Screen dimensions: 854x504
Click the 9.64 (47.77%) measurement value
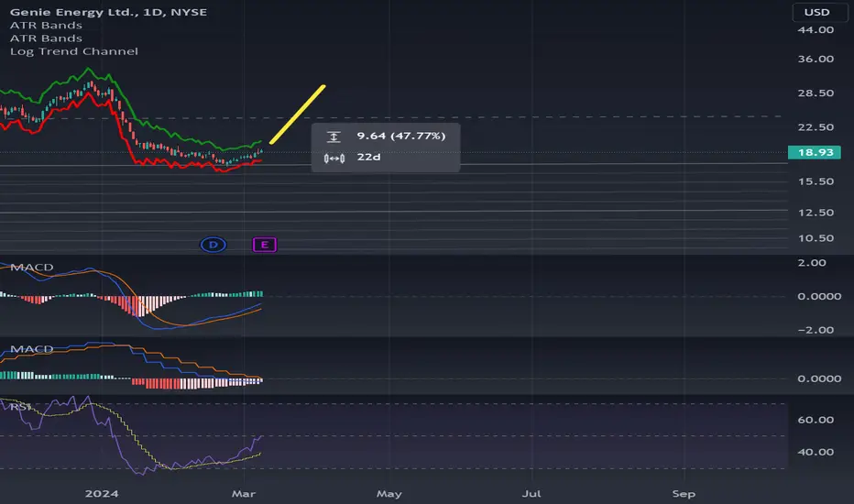pyautogui.click(x=401, y=136)
